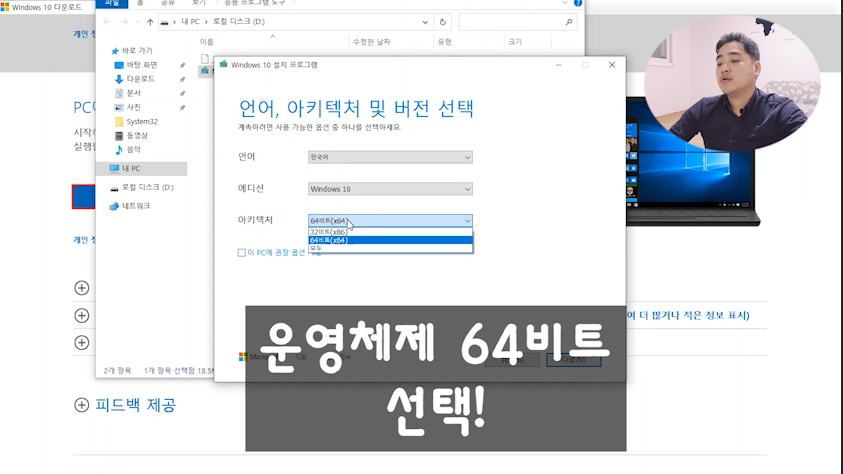Sort by 유형 column header
This screenshot has height=474, width=843.
pyautogui.click(x=445, y=42)
